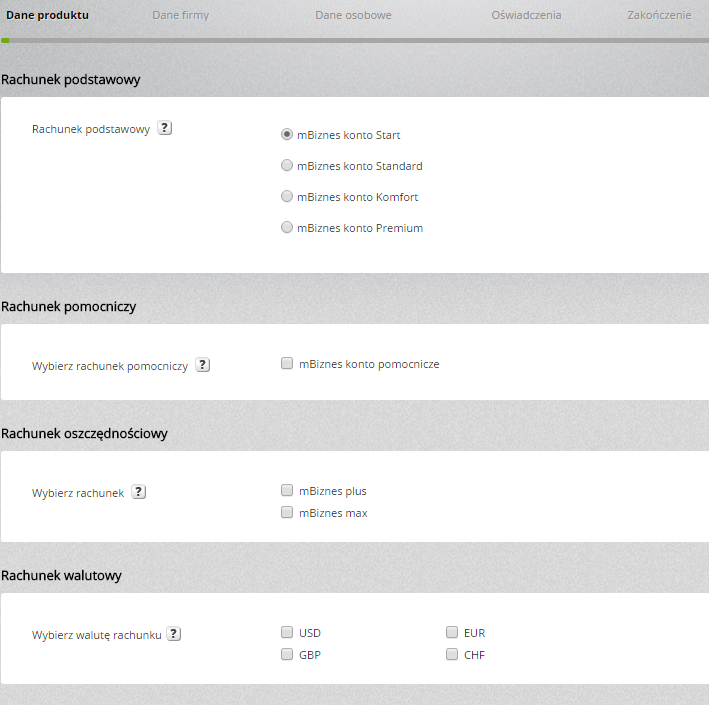
Task: Go to Dane firmy step
Action: (180, 15)
